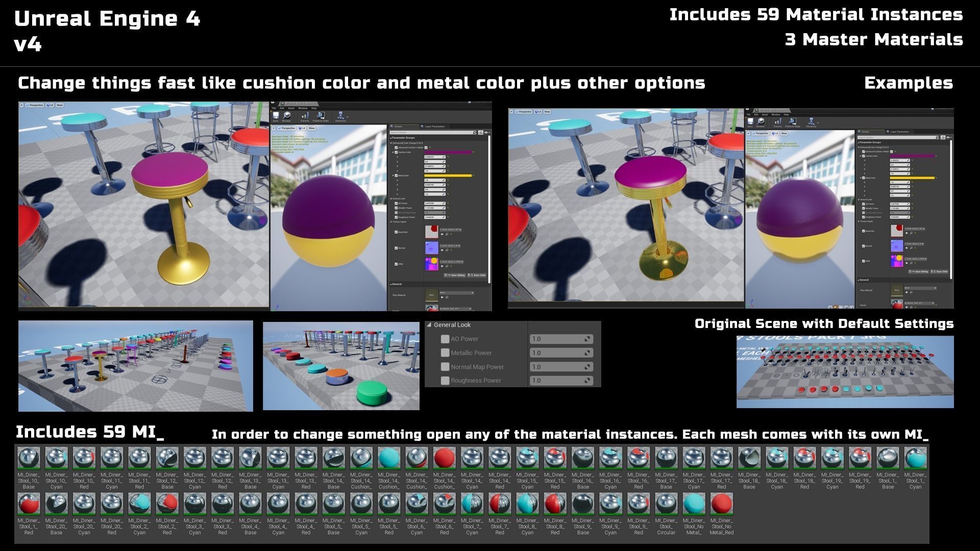980x551 pixels.
Task: Click Save Child button in the left material editor
Action: (x=477, y=275)
